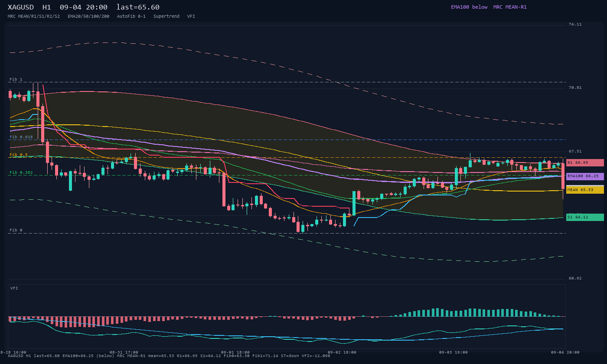
Task: Click the 09-03 19:00 time axis label
Action: tap(454, 352)
